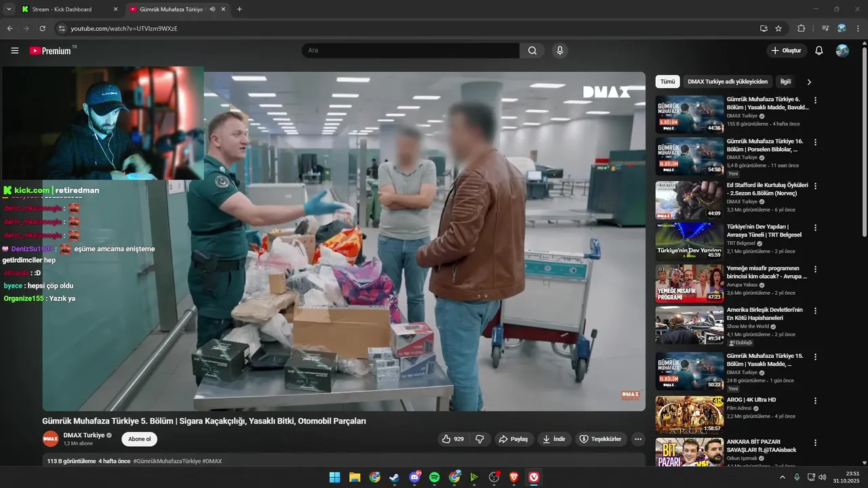Image resolution: width=868 pixels, height=488 pixels.
Task: Open options for AROG 4K Ultra HD video
Action: point(815,401)
